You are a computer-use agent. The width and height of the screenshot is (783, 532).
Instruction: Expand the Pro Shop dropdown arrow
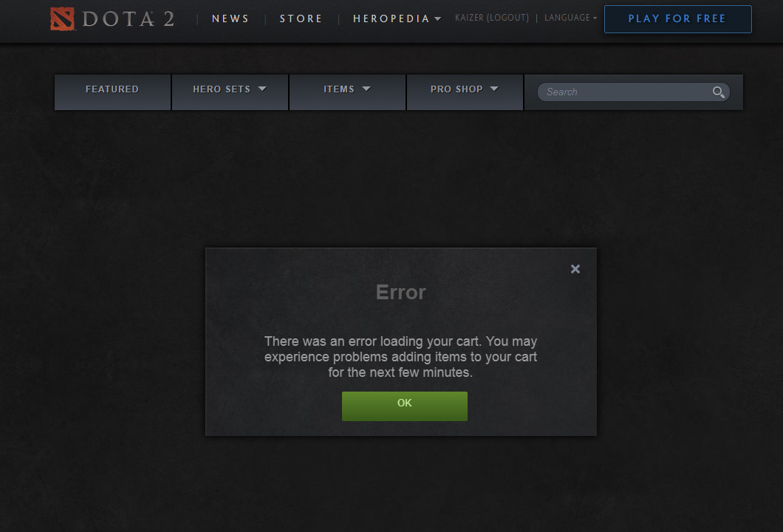click(494, 89)
